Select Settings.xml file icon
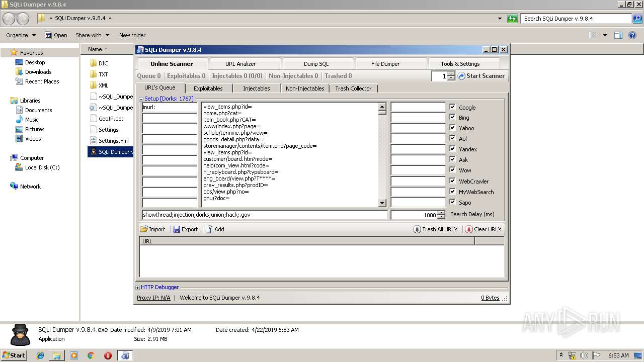The image size is (644, 362). (x=93, y=141)
